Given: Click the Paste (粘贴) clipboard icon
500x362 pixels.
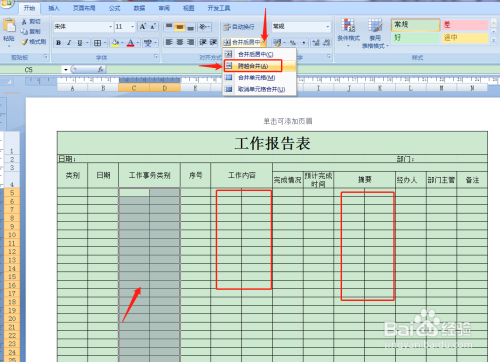Looking at the screenshot, I should pyautogui.click(x=9, y=26).
